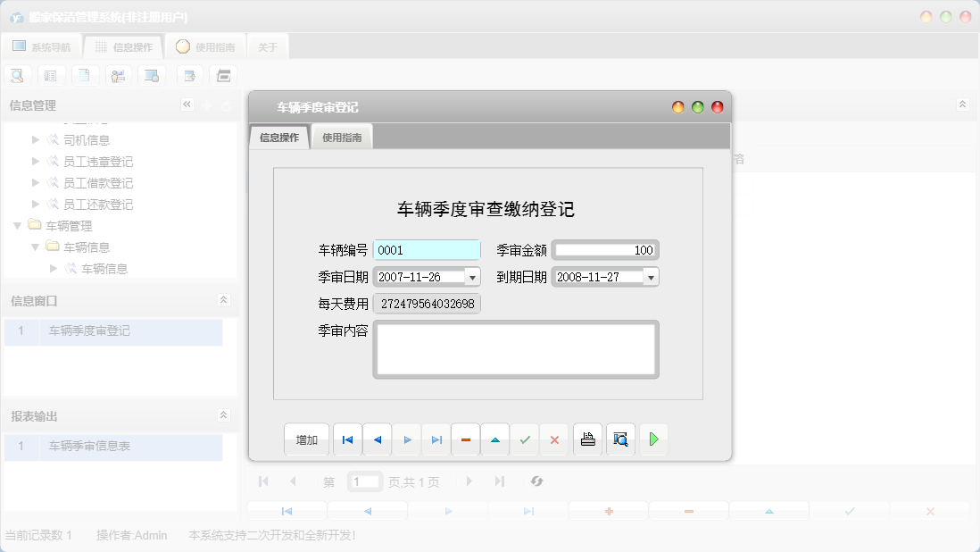Image resolution: width=980 pixels, height=552 pixels.
Task: Click the refresh icon in the page navigation bar
Action: click(536, 481)
